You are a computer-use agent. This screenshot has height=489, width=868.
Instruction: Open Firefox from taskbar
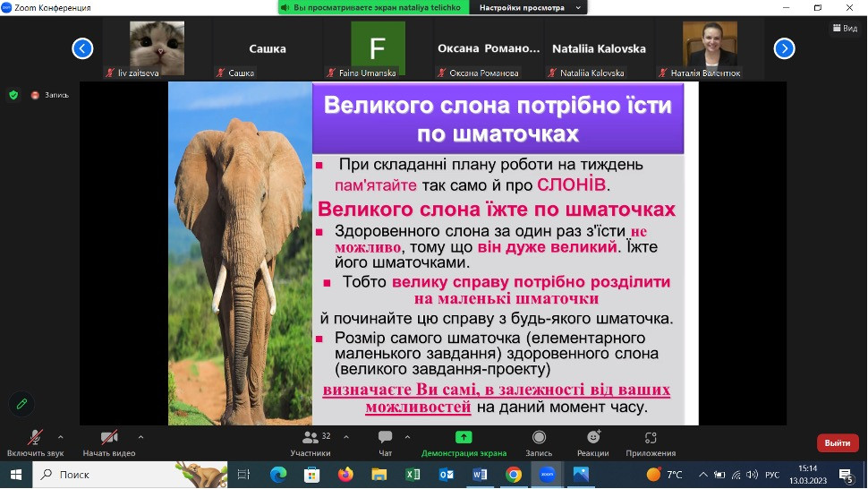click(345, 475)
